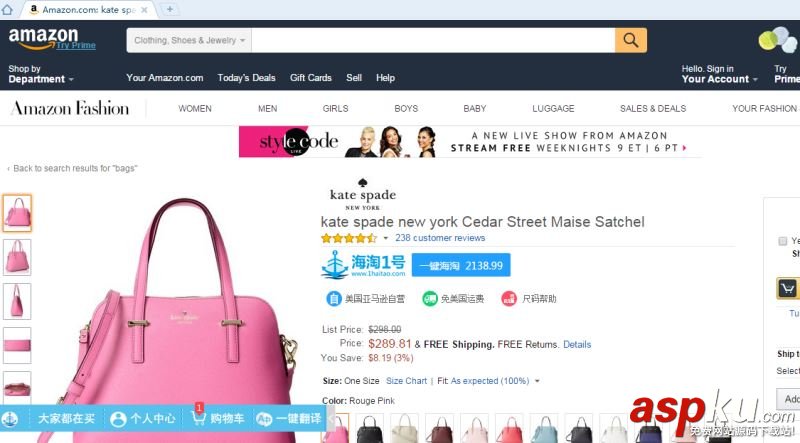Viewport: 800px width, 443px height.
Task: Tick the checkbox in the right panel
Action: (782, 241)
